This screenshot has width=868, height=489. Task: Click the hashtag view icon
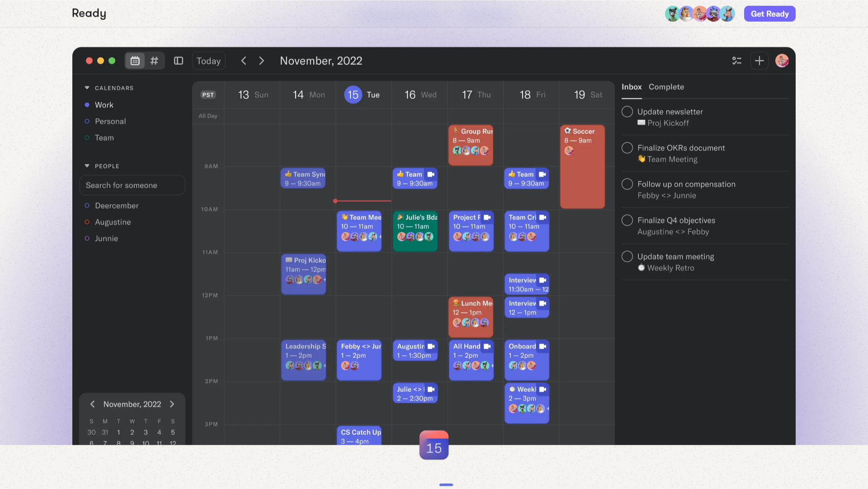(154, 61)
